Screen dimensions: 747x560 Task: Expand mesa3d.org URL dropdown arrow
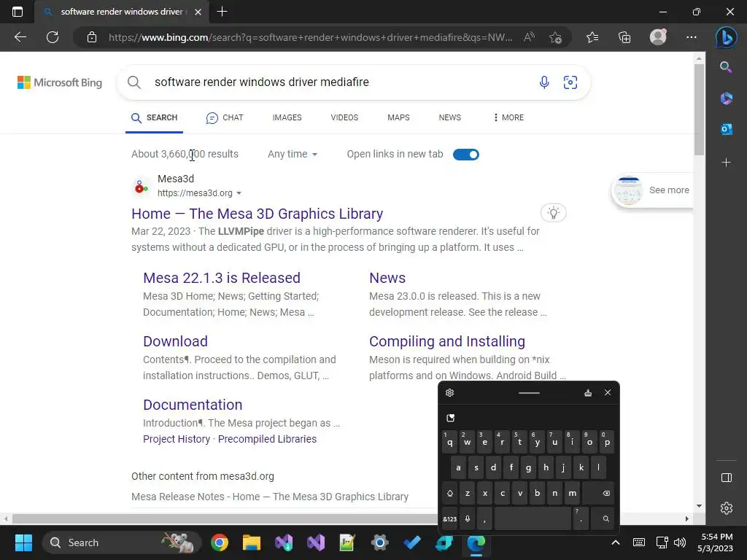[239, 193]
